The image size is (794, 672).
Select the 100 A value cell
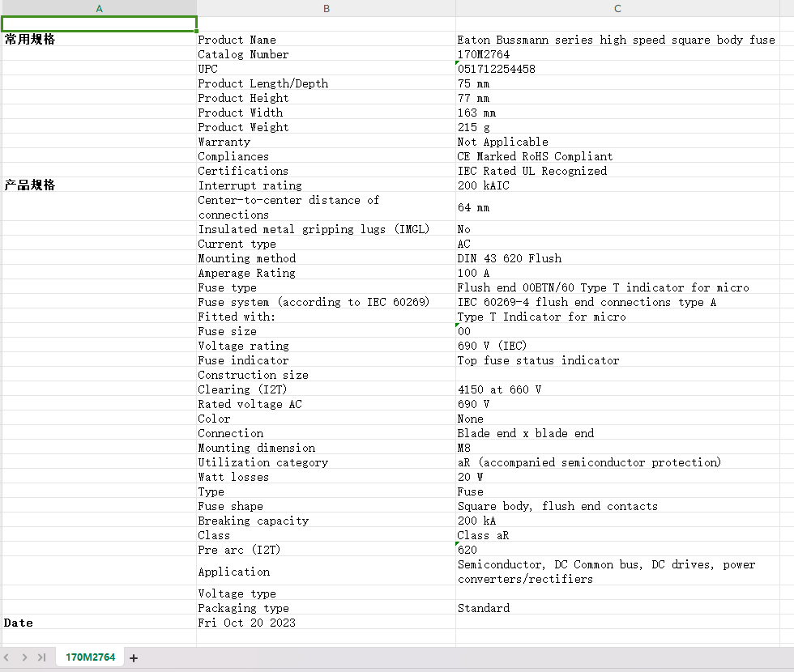(x=617, y=273)
